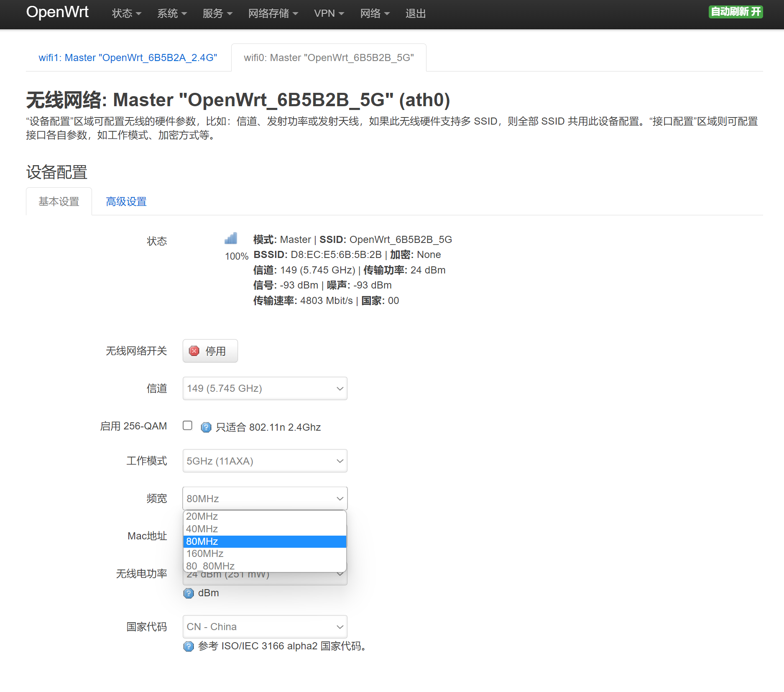The width and height of the screenshot is (784, 692).
Task: Switch to the wifi1 2.4G network tab
Action: tap(128, 58)
